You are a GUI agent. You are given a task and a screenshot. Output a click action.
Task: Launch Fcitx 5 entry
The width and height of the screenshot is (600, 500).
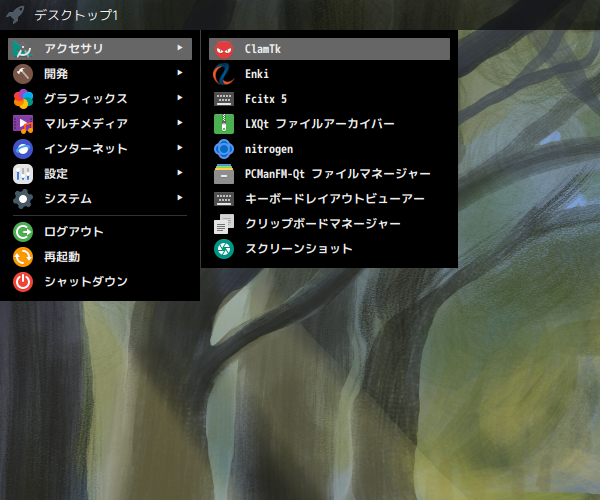[x=329, y=99]
